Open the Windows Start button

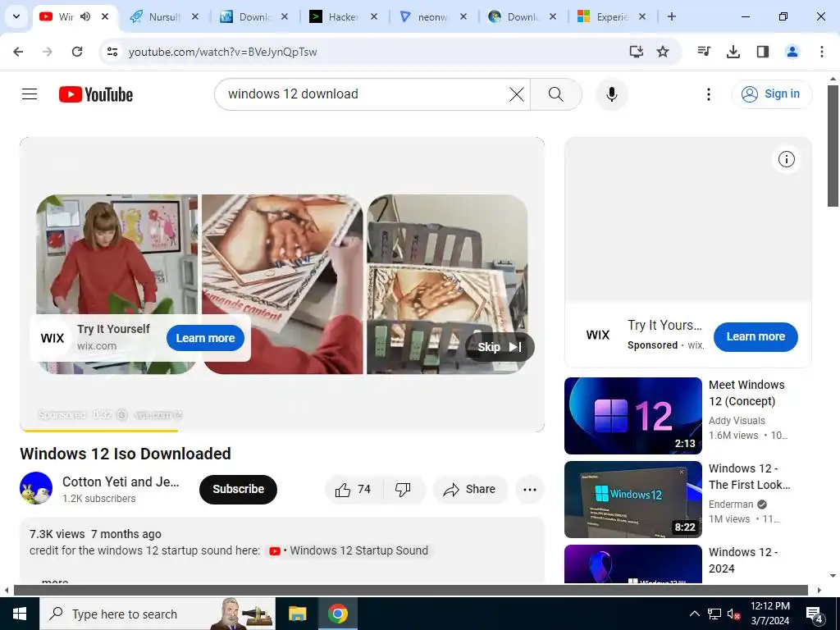[x=20, y=614]
